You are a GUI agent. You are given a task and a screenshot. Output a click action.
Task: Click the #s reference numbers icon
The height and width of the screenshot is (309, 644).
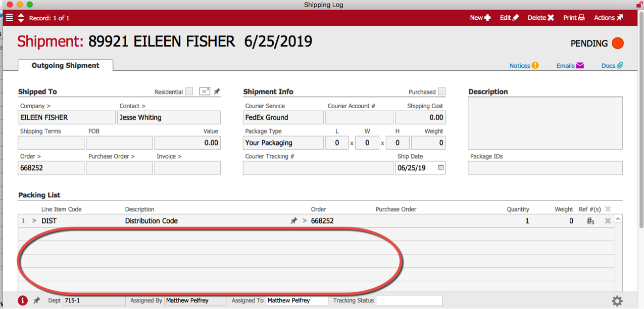pyautogui.click(x=590, y=221)
